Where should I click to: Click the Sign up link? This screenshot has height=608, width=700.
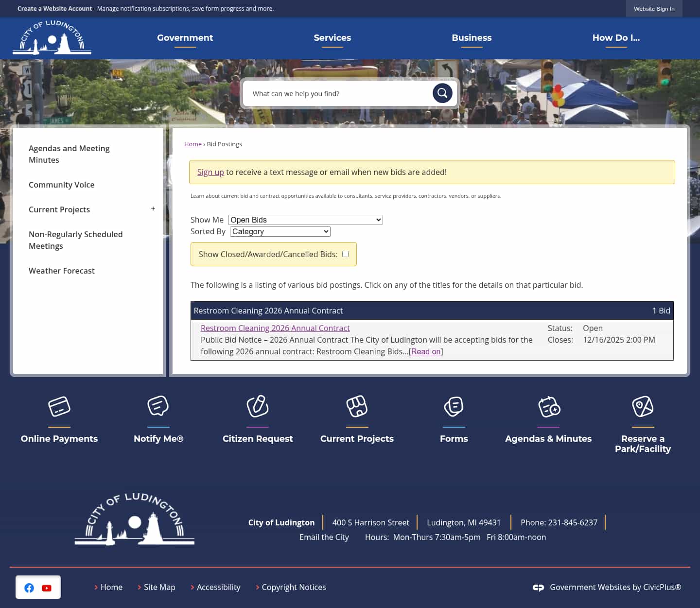point(210,172)
